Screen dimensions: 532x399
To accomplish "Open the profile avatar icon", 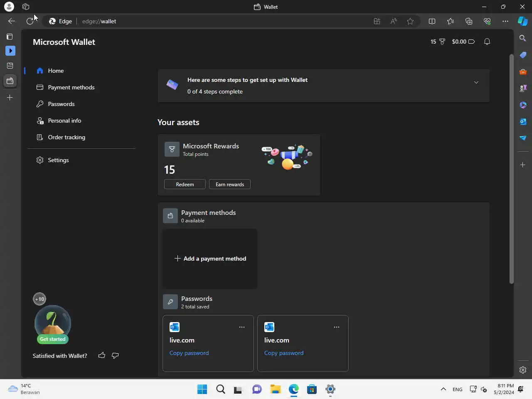I will (9, 7).
